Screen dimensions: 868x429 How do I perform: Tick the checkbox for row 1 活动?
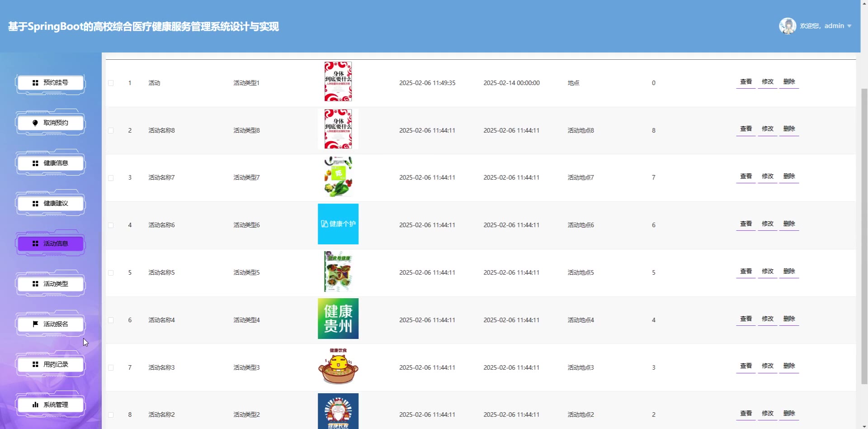[x=111, y=83]
